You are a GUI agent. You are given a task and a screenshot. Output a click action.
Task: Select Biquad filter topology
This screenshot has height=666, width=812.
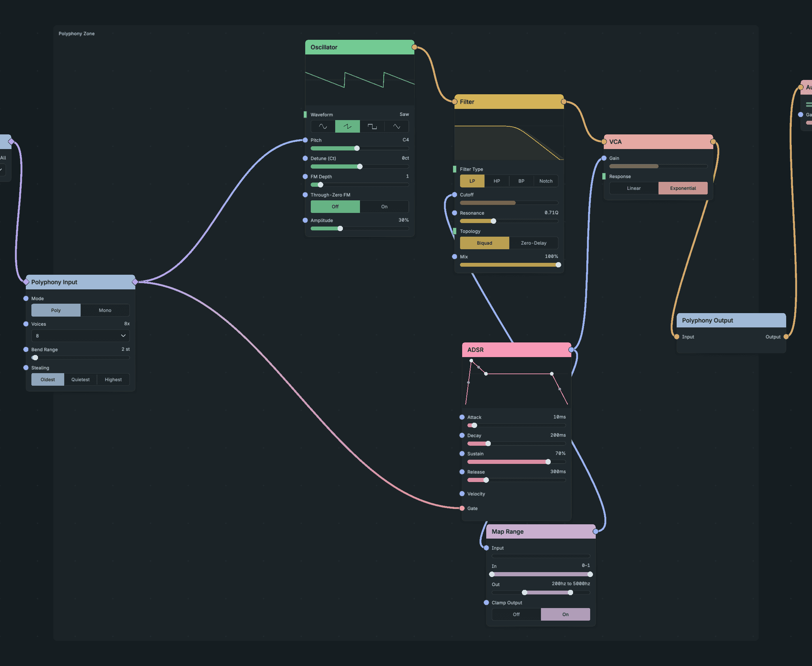(484, 243)
